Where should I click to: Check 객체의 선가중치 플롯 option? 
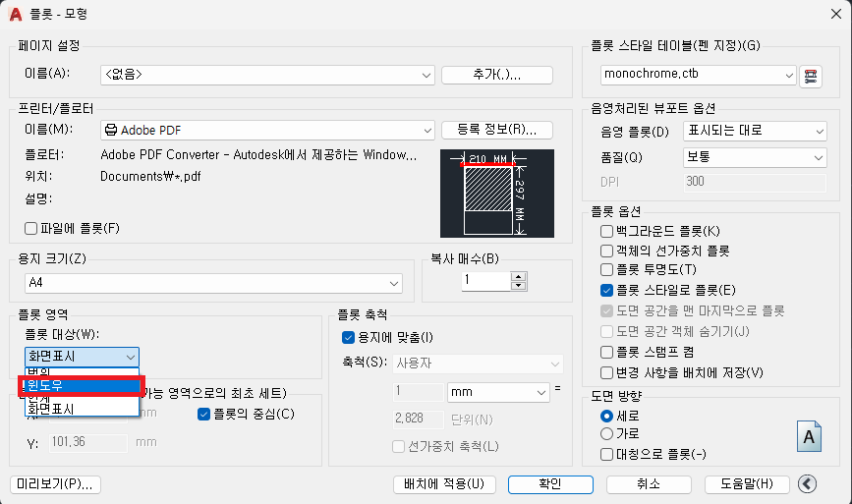tap(607, 251)
